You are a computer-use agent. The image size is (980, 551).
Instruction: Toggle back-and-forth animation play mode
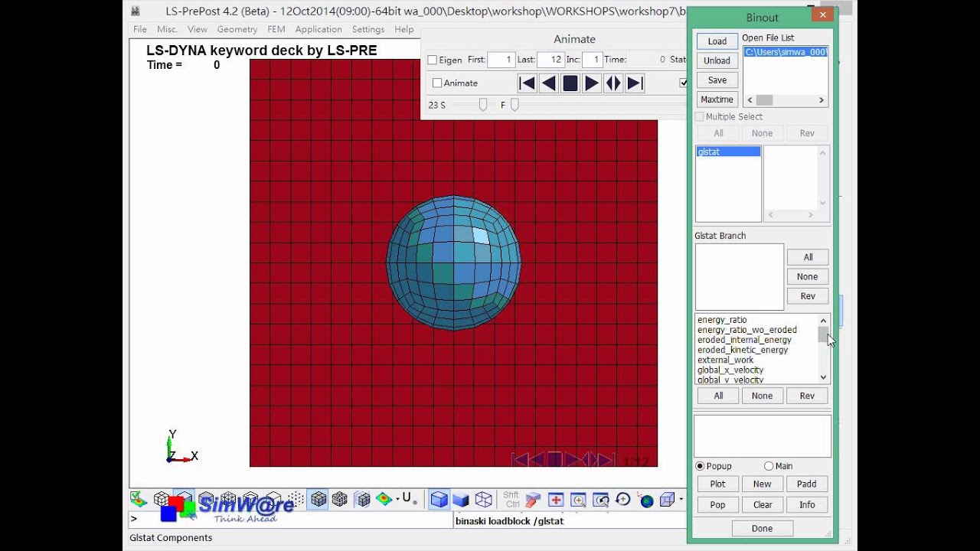pos(613,83)
